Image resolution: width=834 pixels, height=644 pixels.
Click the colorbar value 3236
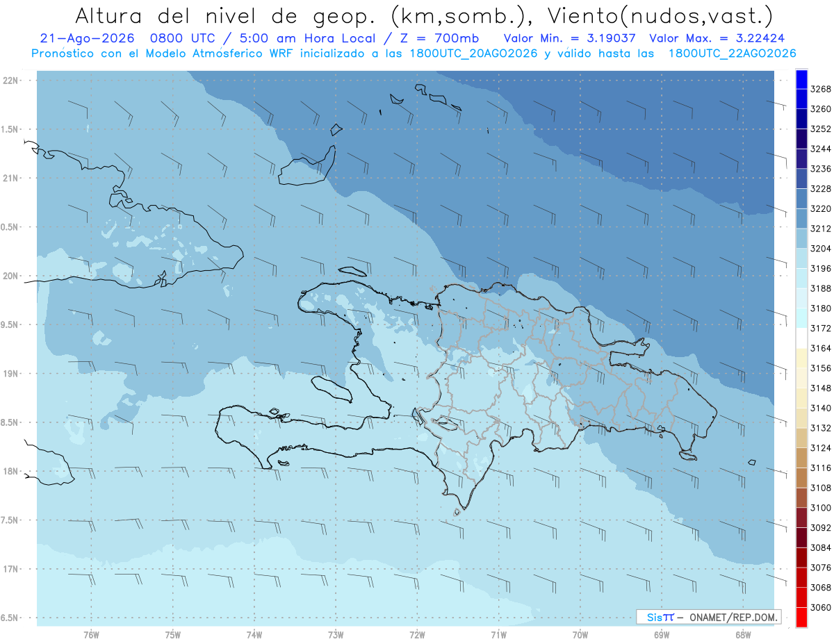tap(820, 169)
